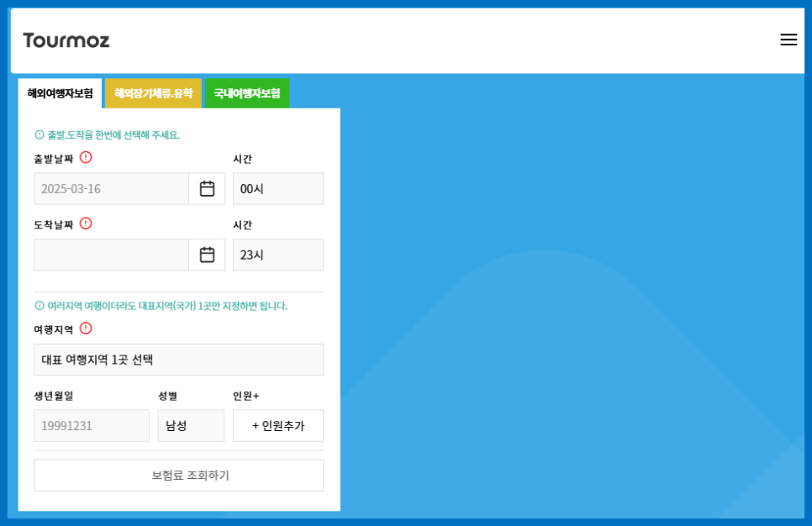Click the 성별 label
This screenshot has width=812, height=526.
click(168, 396)
